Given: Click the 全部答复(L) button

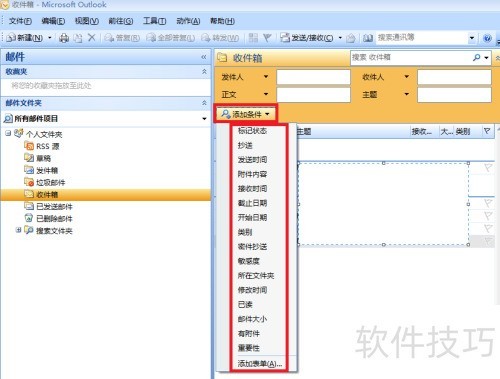Looking at the screenshot, I should click(170, 38).
